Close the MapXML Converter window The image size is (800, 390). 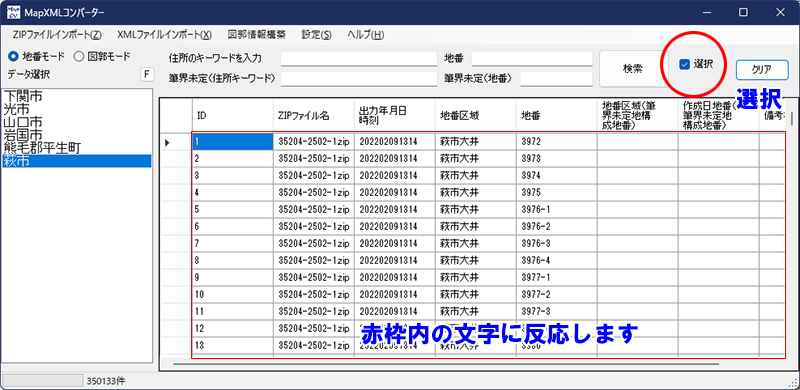(781, 12)
